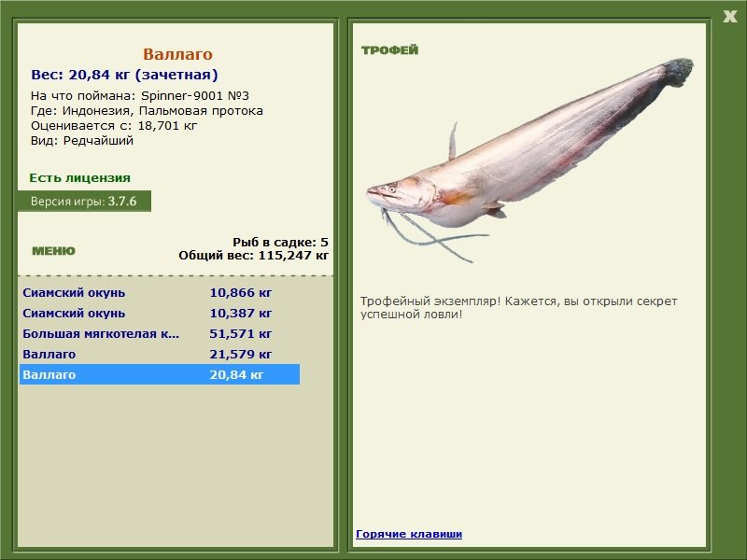Screen dimensions: 747x560
Task: Select Сиамский окунь weighing 10,387 кг
Action: tap(159, 314)
